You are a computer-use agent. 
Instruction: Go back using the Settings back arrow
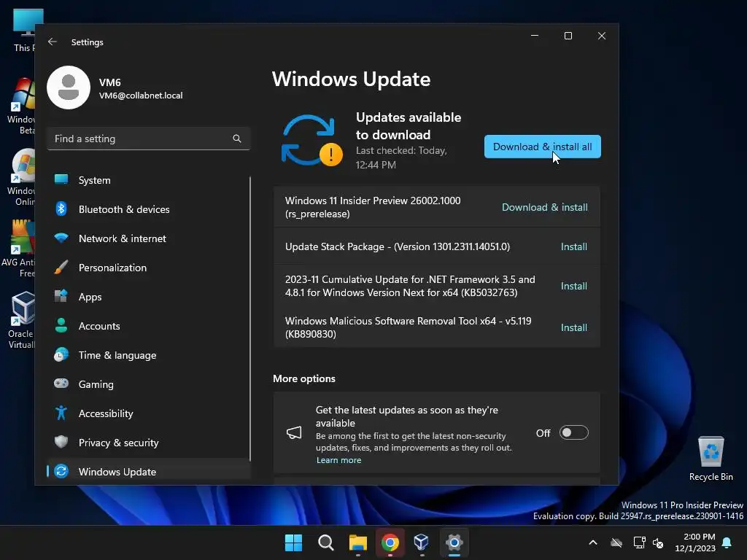coord(53,42)
